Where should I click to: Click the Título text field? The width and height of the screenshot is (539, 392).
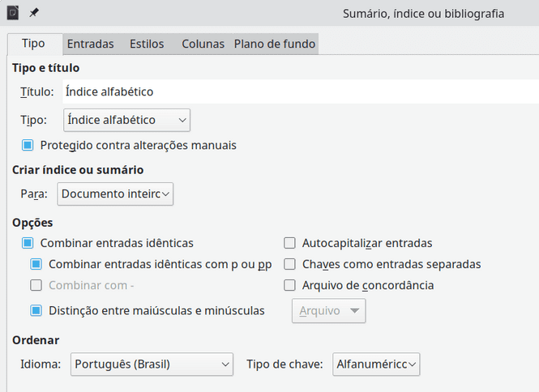tap(300, 92)
